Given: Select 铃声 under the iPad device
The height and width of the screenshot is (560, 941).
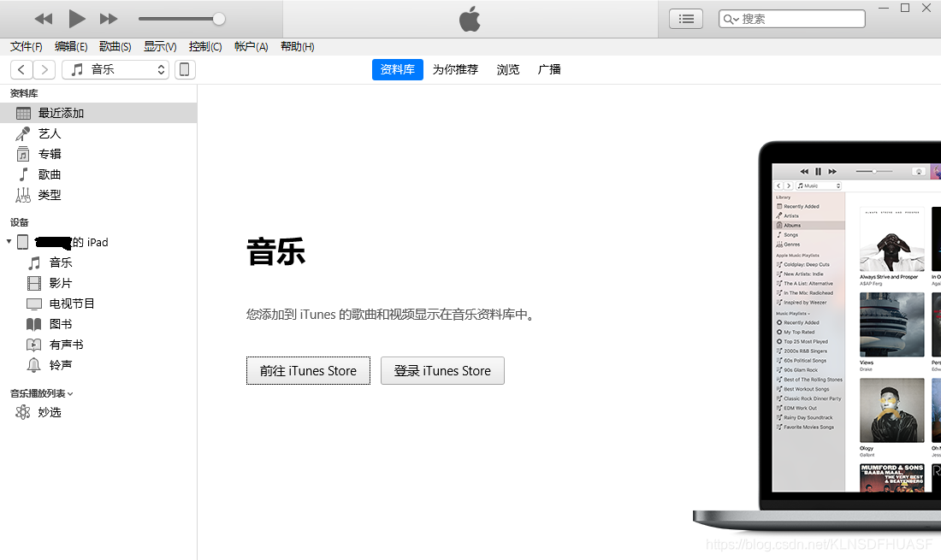Looking at the screenshot, I should (x=60, y=365).
